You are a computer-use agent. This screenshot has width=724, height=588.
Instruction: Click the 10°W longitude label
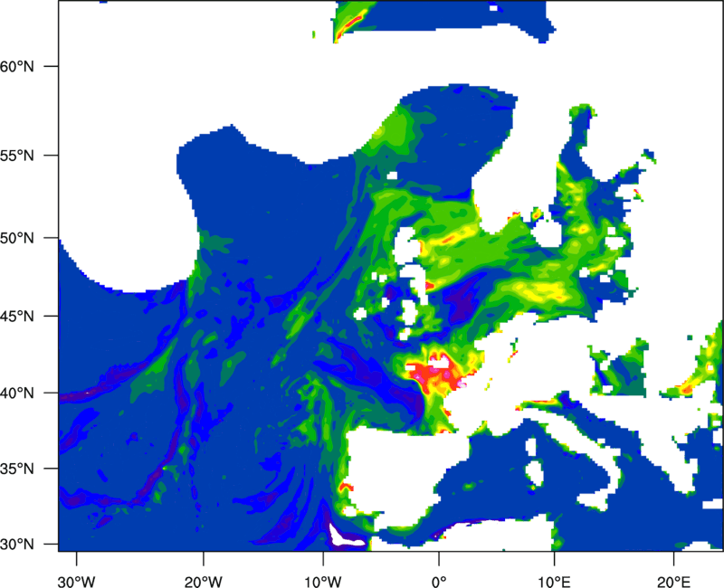coord(323,582)
